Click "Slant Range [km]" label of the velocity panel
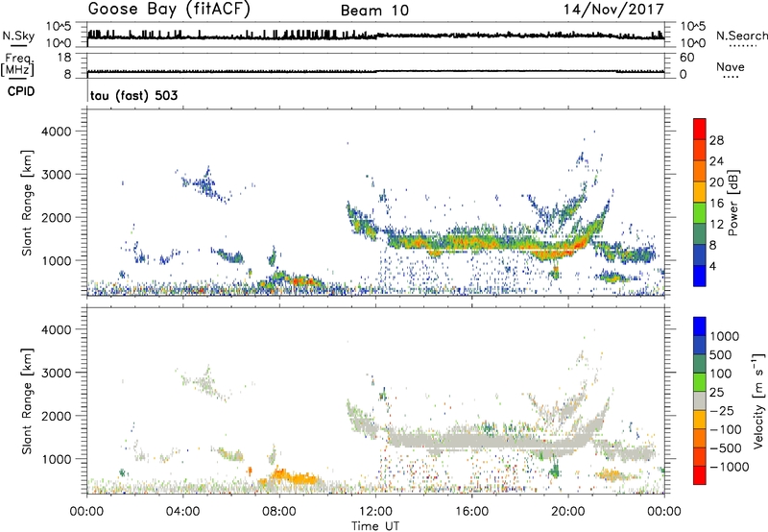 (27, 400)
